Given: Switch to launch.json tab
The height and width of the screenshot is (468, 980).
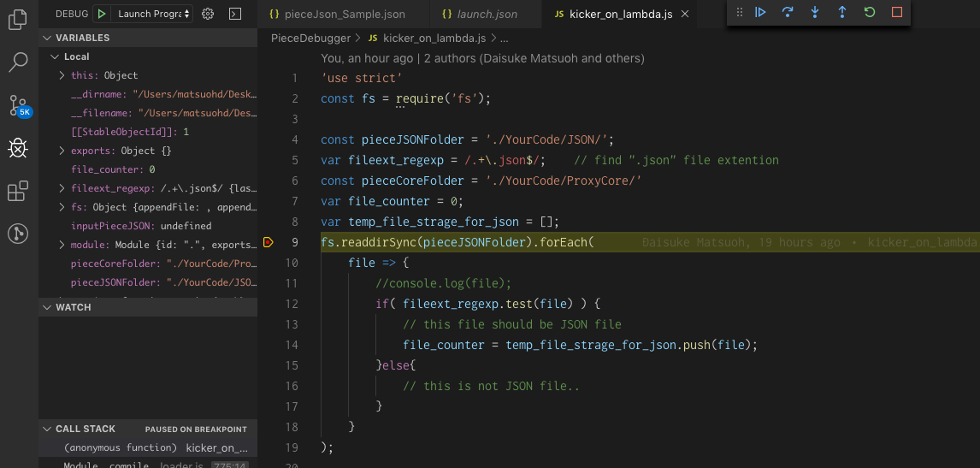Looking at the screenshot, I should point(486,14).
